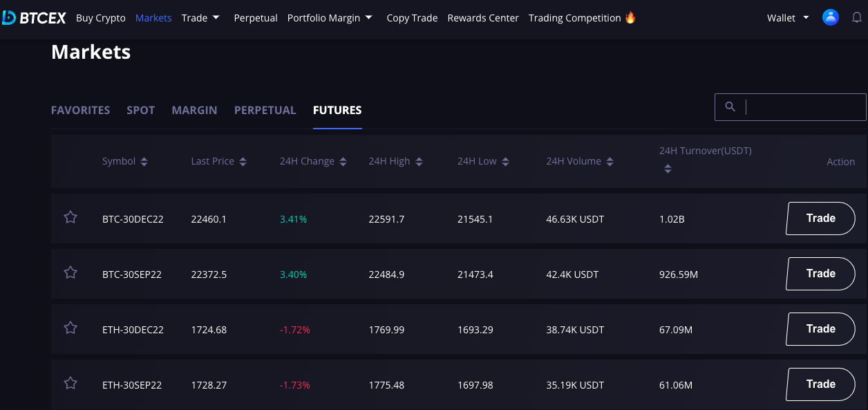Image resolution: width=868 pixels, height=410 pixels.
Task: Sort by 24H Turnover arrows
Action: coord(668,169)
